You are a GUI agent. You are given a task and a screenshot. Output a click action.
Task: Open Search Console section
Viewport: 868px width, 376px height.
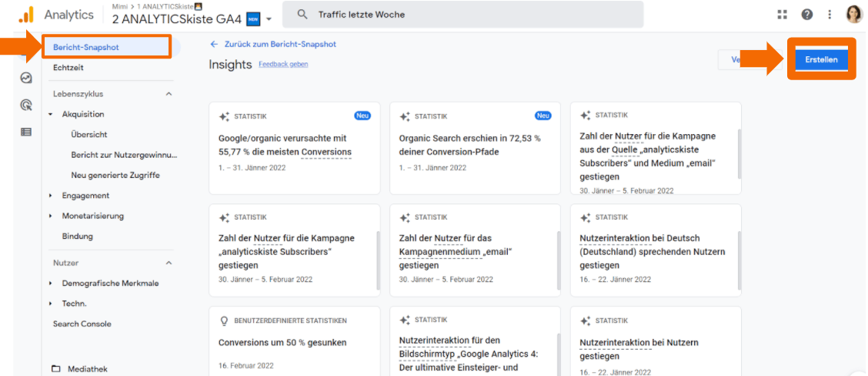(82, 324)
